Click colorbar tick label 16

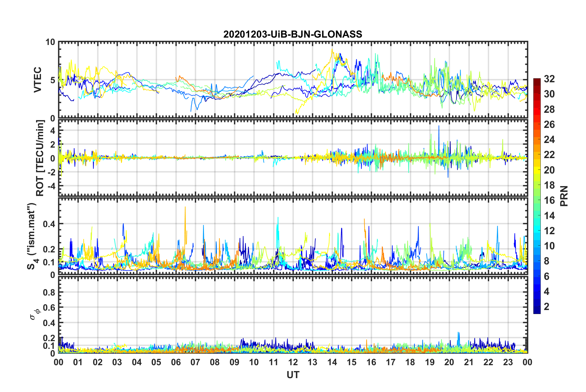(x=549, y=200)
